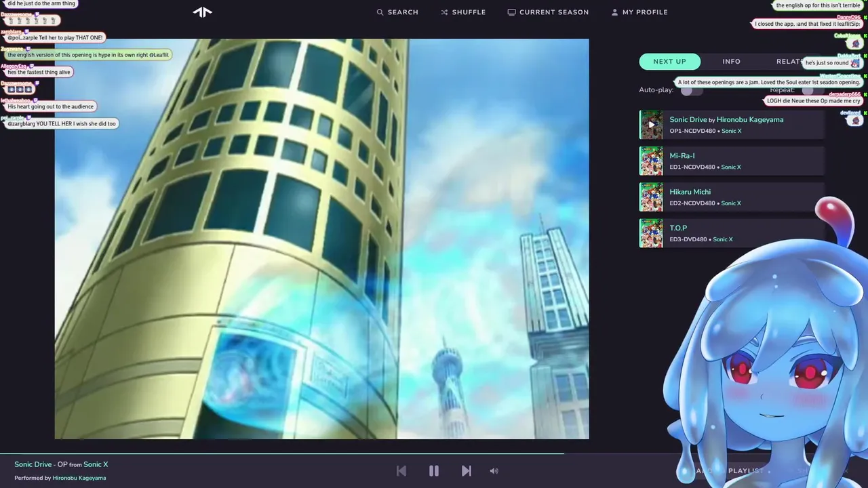Click Sonic Drive title in bottom bar
868x488 pixels.
33,464
